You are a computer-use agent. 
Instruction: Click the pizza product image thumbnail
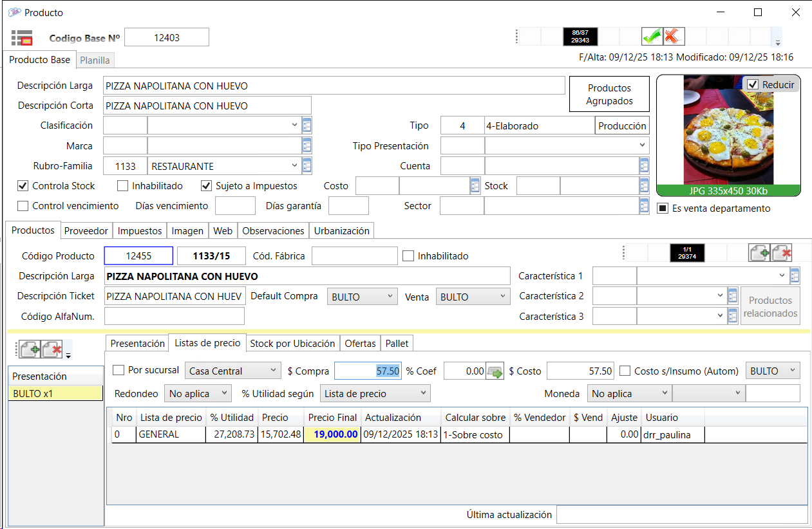click(x=728, y=135)
